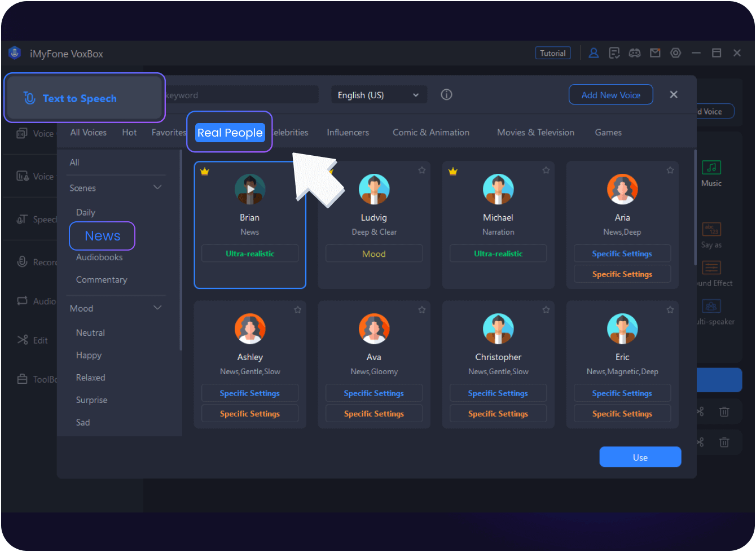Viewport: 756px width, 552px height.
Task: Click Ultra-realistic under Brian
Action: pos(250,253)
